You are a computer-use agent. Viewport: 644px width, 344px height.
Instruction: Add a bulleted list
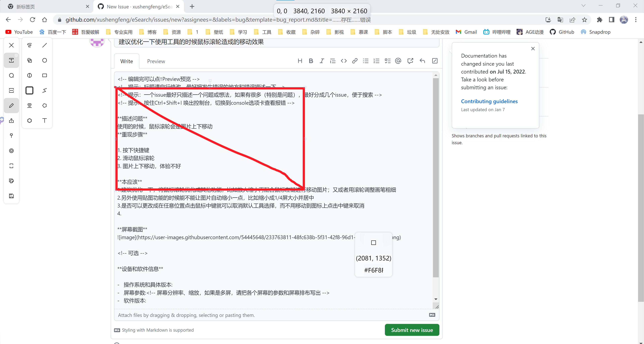(366, 61)
